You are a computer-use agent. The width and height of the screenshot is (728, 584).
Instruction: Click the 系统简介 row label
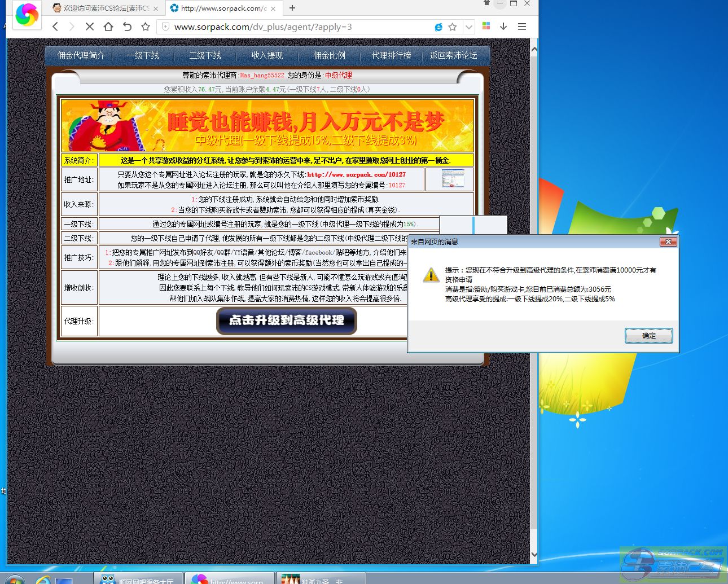[79, 160]
